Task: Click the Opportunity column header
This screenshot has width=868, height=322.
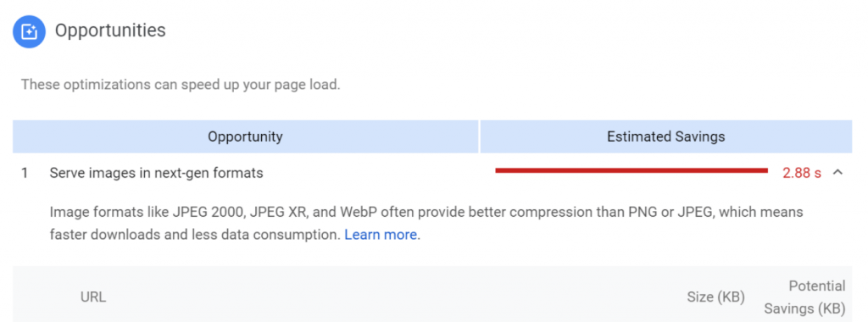Action: click(x=245, y=136)
